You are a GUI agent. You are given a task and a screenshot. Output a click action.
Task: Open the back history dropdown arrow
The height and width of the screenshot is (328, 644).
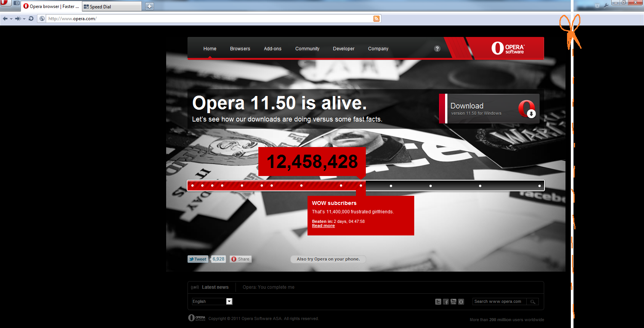(x=11, y=19)
